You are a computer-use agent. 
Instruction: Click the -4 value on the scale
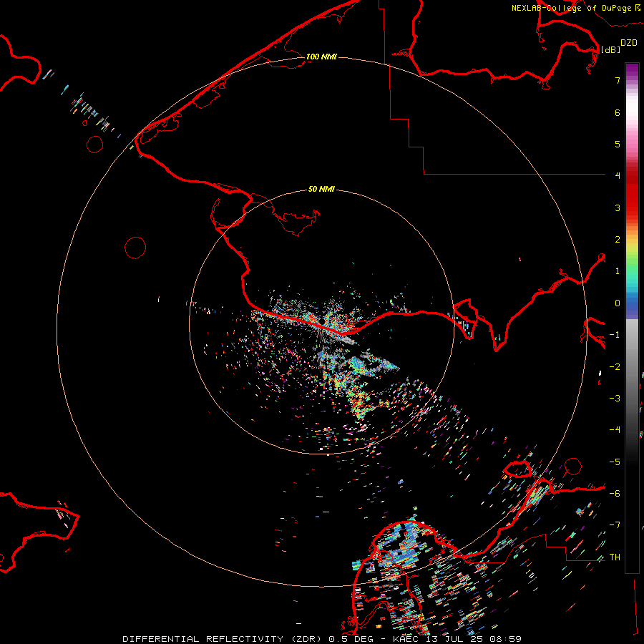[x=615, y=429]
